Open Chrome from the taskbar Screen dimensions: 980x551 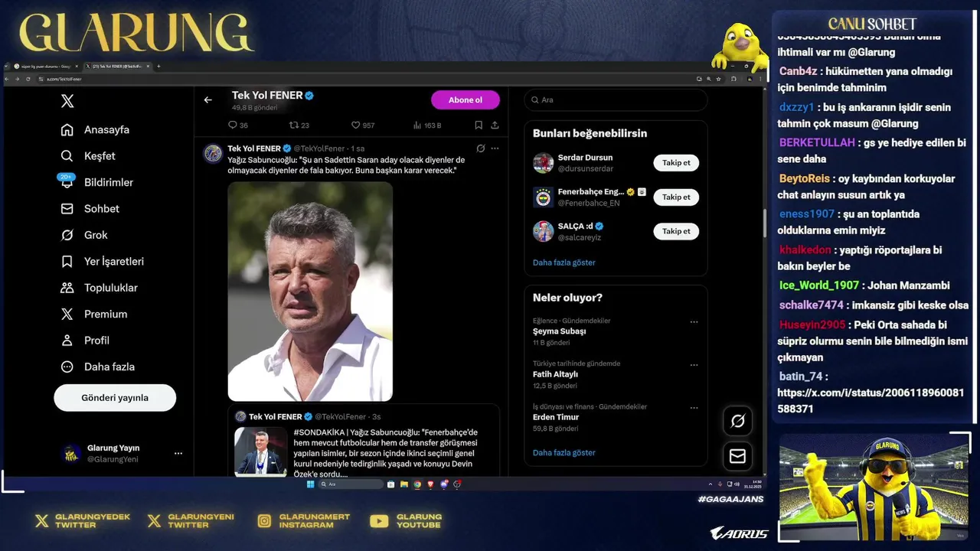[x=417, y=484]
